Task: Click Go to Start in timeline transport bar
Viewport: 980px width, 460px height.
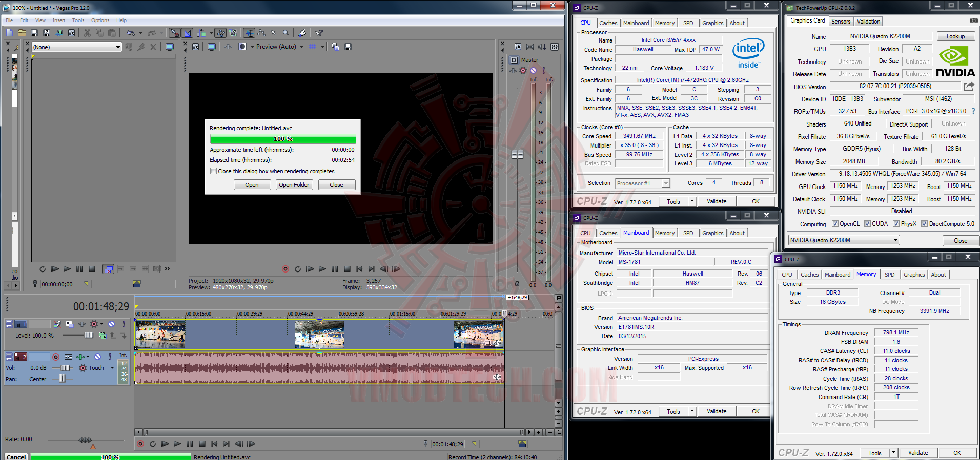Action: click(214, 444)
